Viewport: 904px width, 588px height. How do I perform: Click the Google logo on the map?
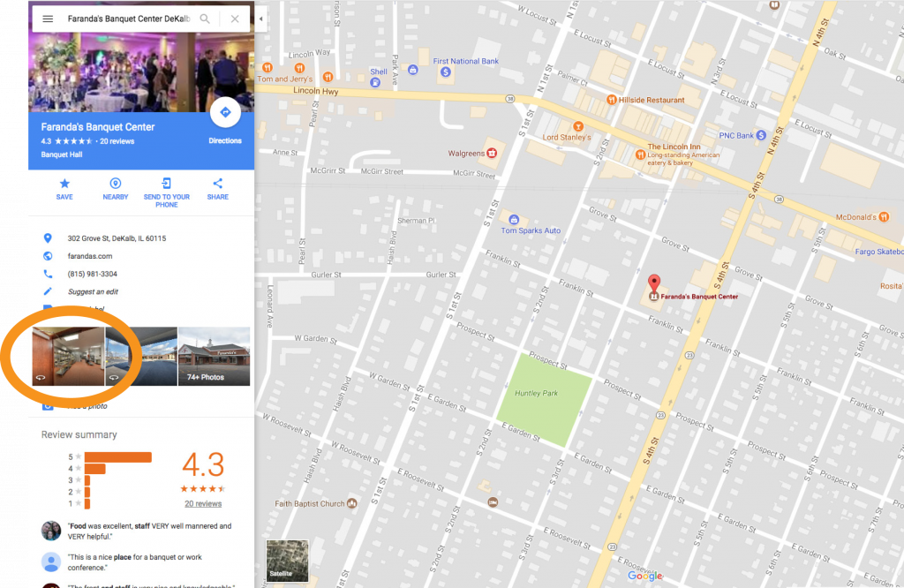645,576
